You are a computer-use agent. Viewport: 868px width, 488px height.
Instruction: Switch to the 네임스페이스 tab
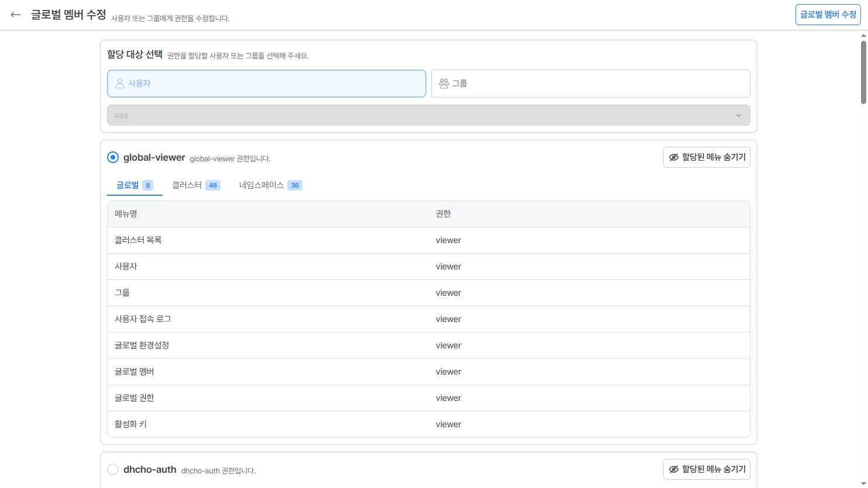click(270, 185)
